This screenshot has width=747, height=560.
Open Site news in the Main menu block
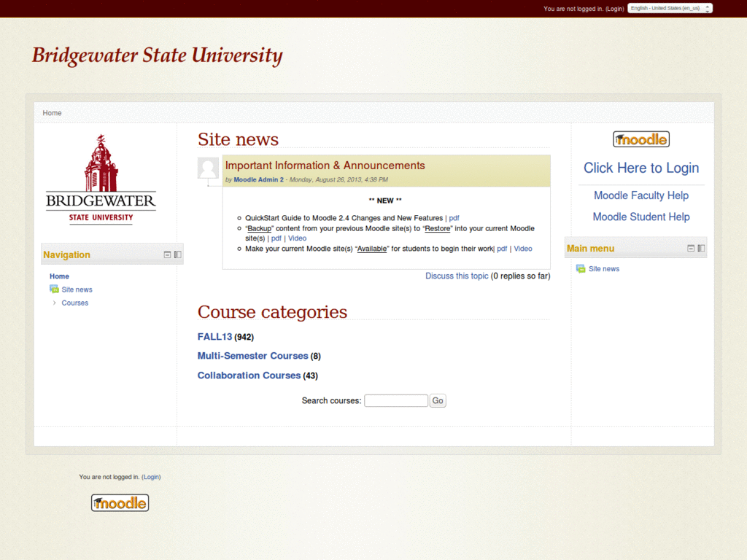(603, 269)
